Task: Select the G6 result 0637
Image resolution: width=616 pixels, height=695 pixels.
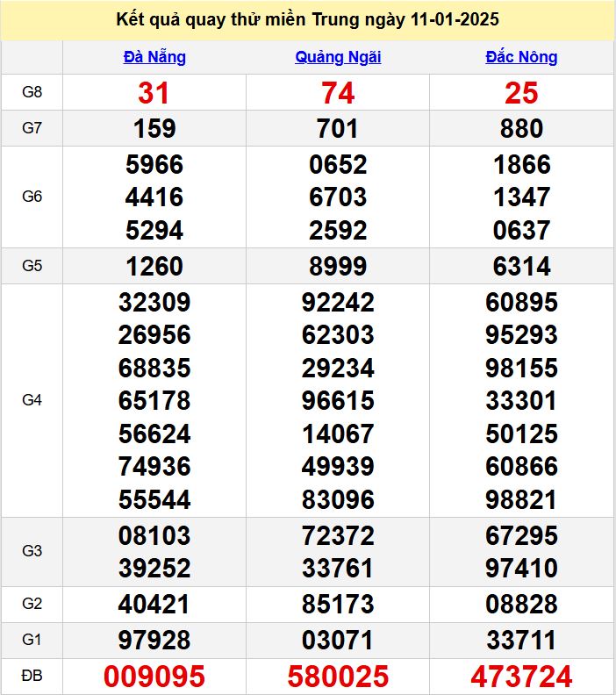Action: (521, 231)
